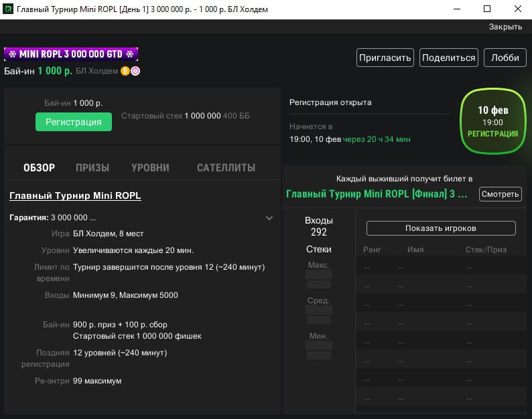The width and height of the screenshot is (532, 419).
Task: Click 'Минимум 9, Максимум 5000' text
Action: tap(125, 295)
